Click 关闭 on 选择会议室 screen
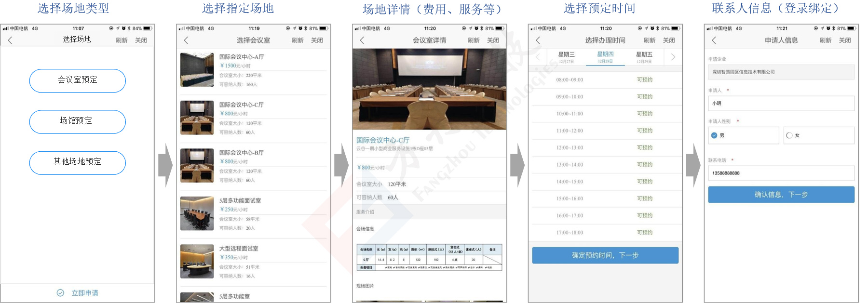The image size is (868, 303). [317, 40]
